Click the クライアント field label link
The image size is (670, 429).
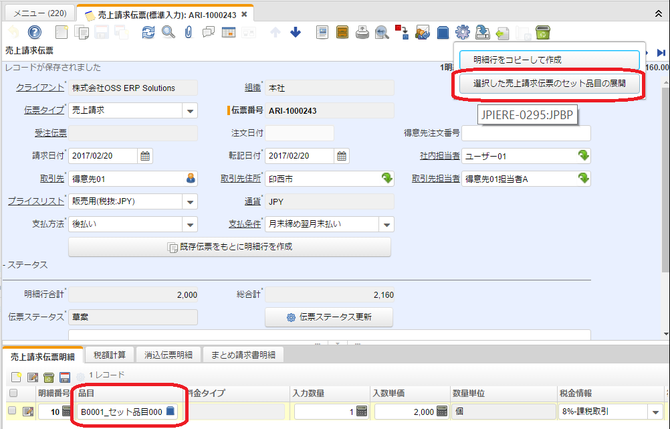click(40, 88)
